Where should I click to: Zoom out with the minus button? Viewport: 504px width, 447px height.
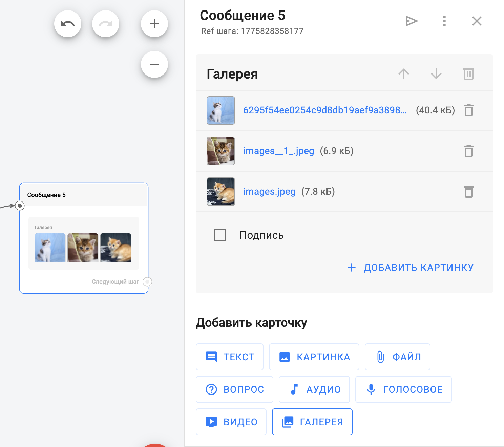click(154, 64)
